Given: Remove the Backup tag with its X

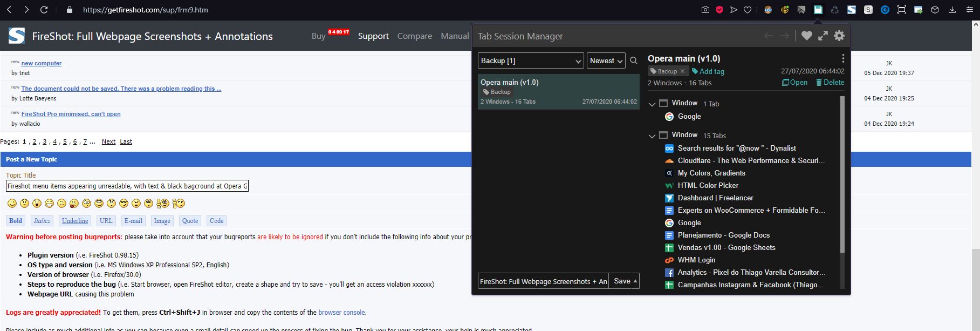Looking at the screenshot, I should pos(682,71).
